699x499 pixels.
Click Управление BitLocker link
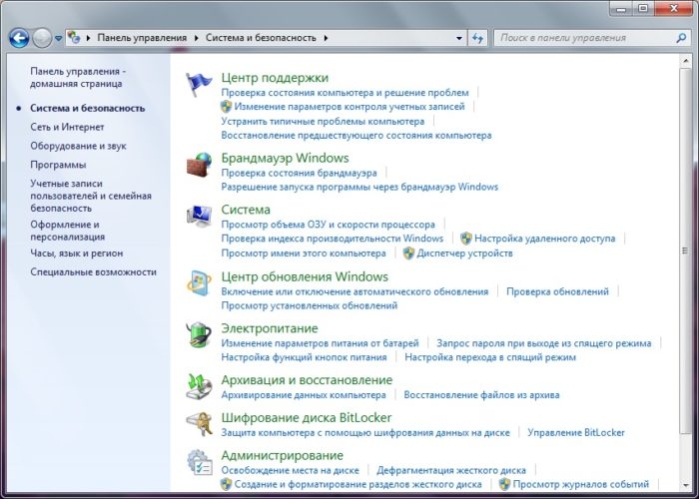point(576,433)
